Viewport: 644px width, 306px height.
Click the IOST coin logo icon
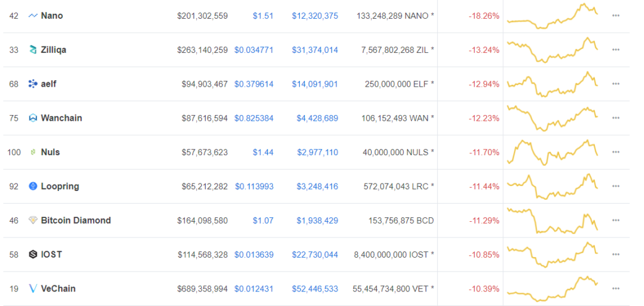(x=33, y=254)
